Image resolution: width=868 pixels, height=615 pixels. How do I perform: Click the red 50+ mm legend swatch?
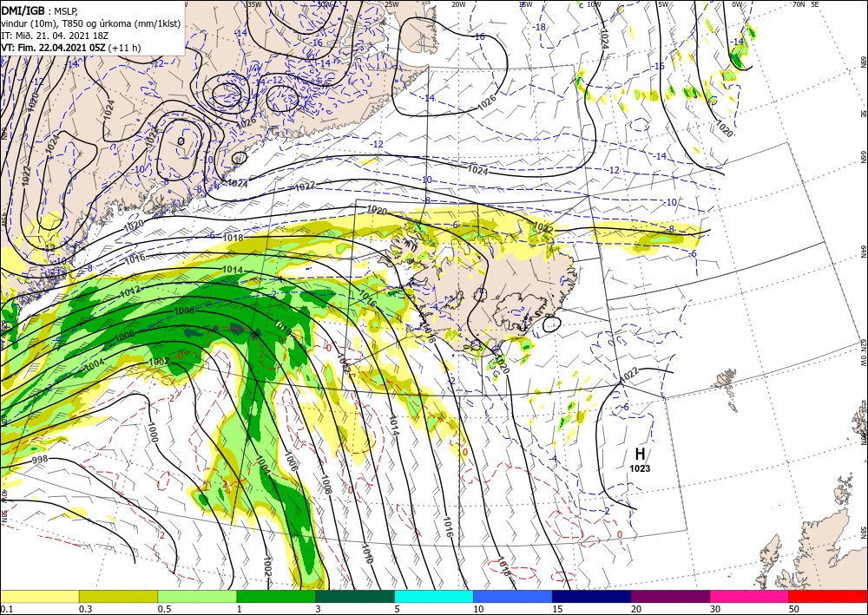point(828,596)
